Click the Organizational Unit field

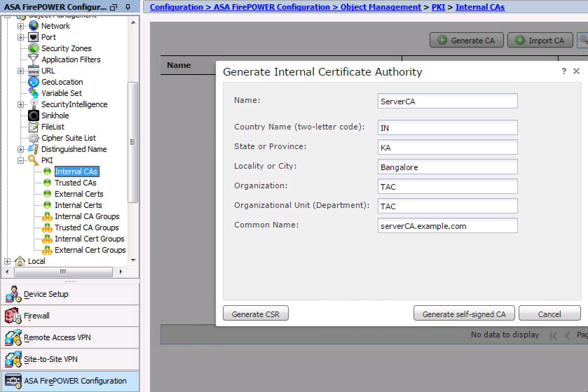(x=447, y=206)
